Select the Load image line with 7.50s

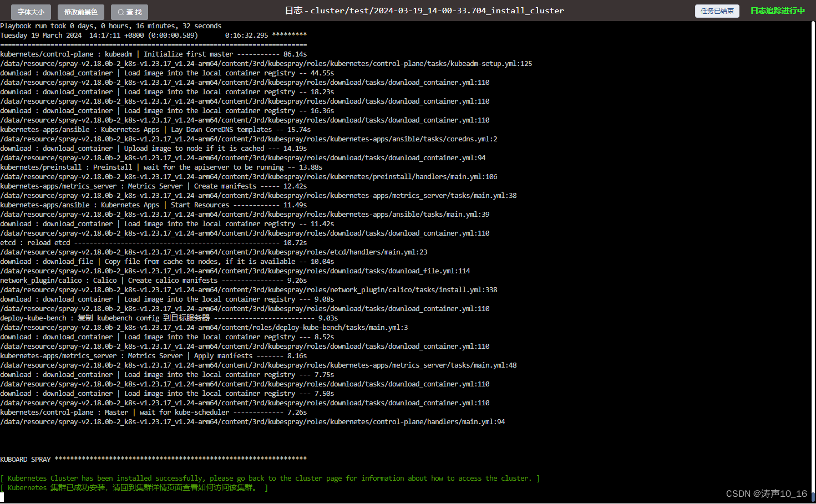point(167,394)
